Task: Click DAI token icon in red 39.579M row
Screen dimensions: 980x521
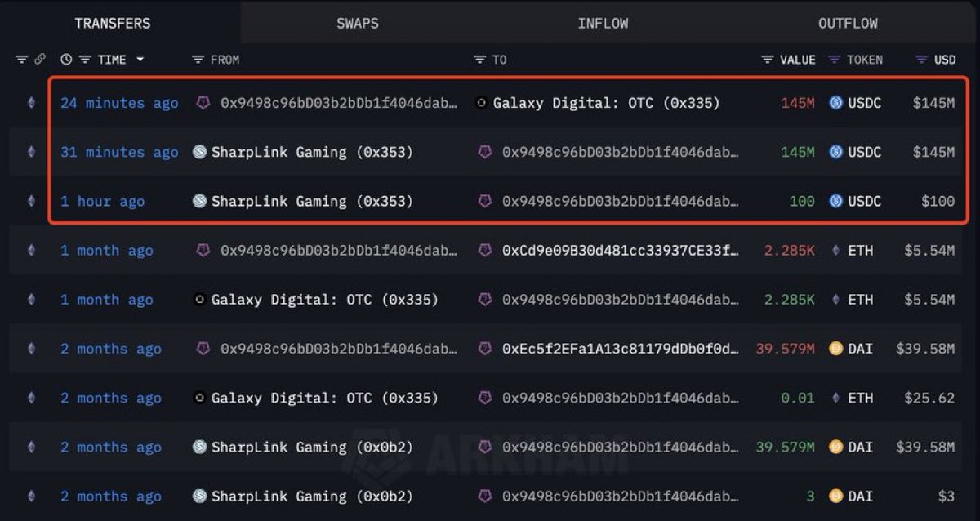Action: click(835, 349)
